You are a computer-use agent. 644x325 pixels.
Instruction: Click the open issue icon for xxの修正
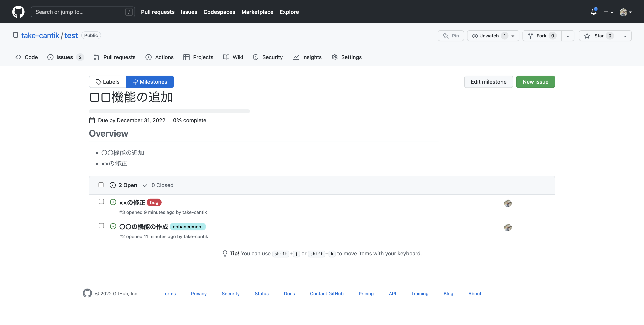click(x=113, y=202)
